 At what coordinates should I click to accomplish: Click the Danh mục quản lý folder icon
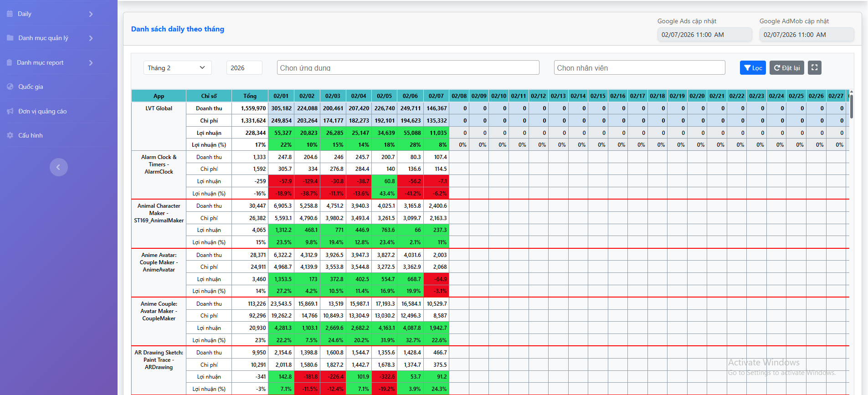point(10,38)
